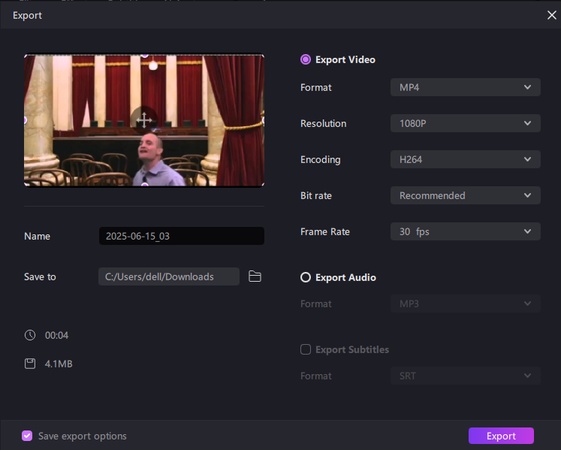Click the video preview thumbnail
The width and height of the screenshot is (561, 450).
[x=144, y=120]
